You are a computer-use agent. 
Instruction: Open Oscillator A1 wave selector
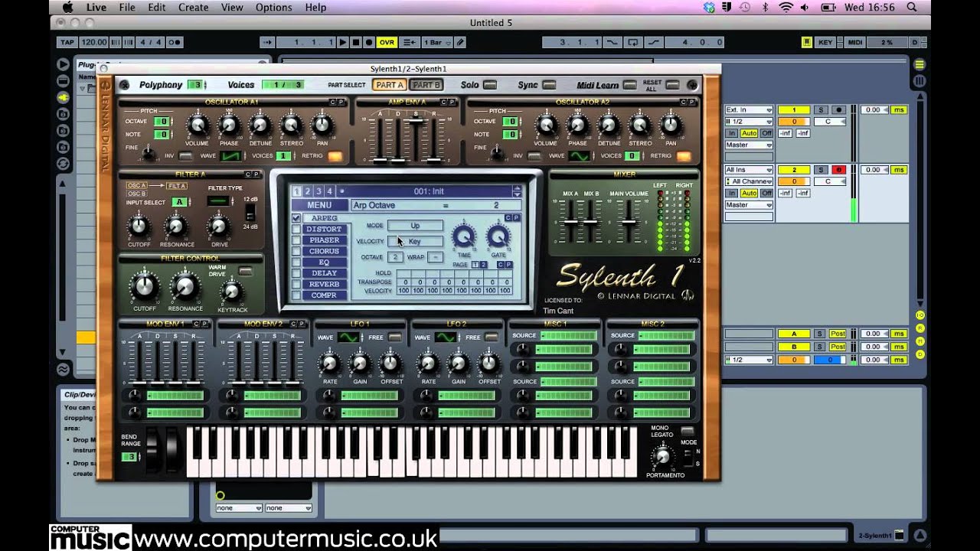coord(230,156)
